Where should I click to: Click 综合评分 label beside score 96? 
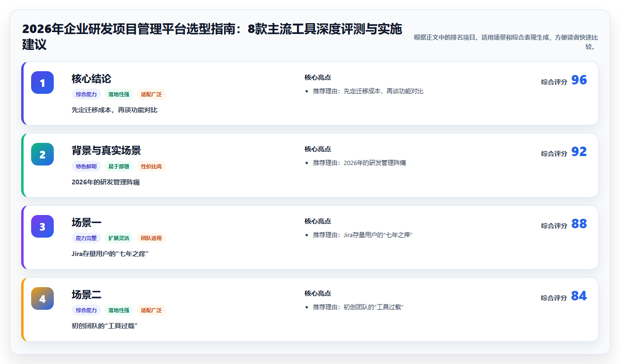coord(554,82)
